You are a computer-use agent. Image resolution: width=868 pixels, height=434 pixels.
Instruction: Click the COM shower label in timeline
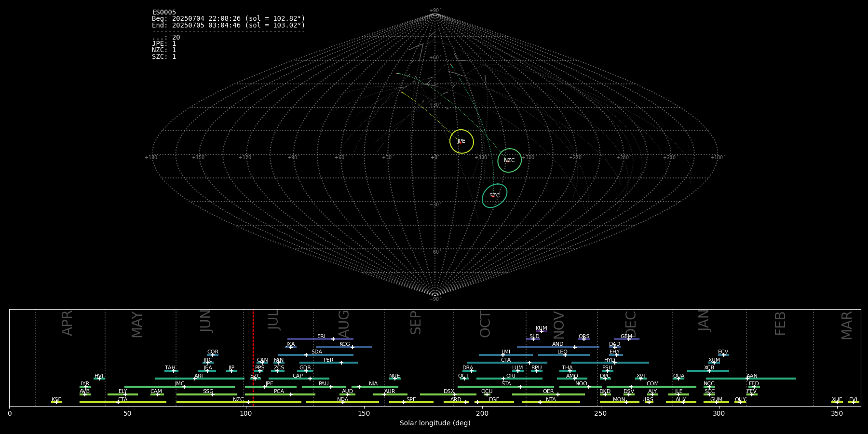652,384
